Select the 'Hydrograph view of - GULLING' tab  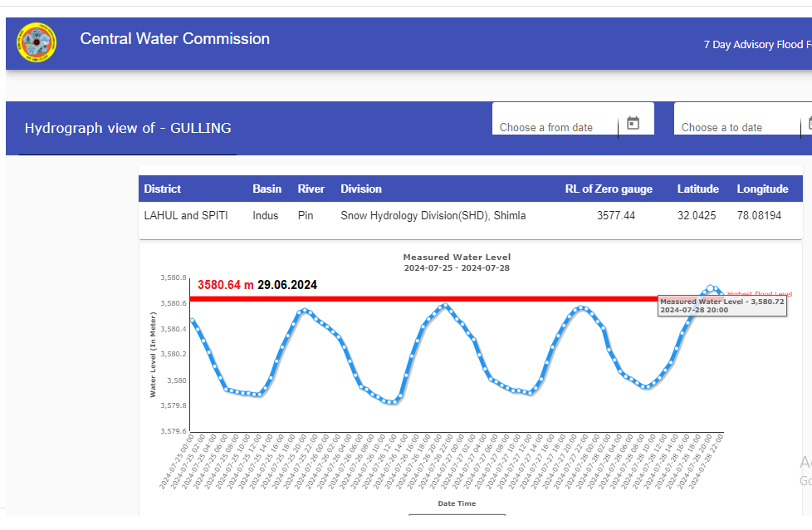[128, 128]
